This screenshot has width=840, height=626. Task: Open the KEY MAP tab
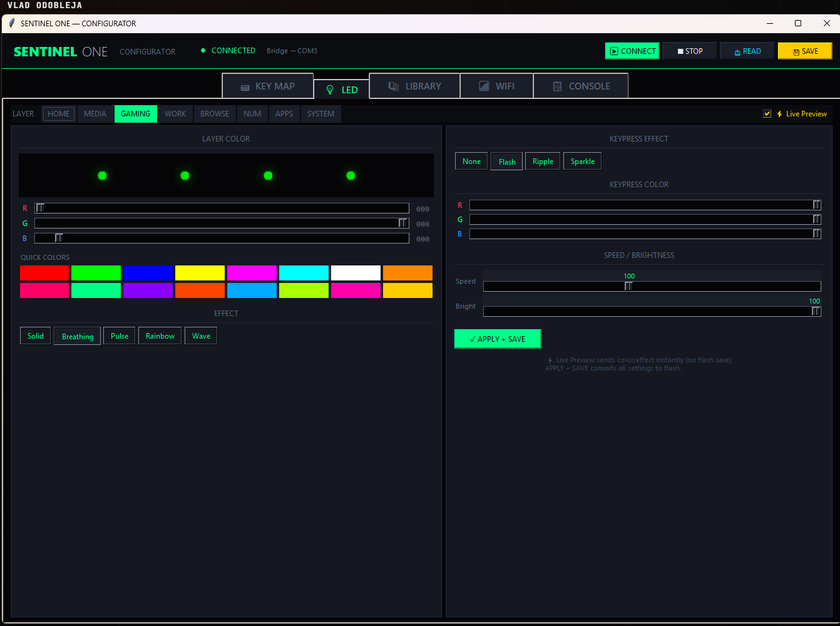[268, 86]
